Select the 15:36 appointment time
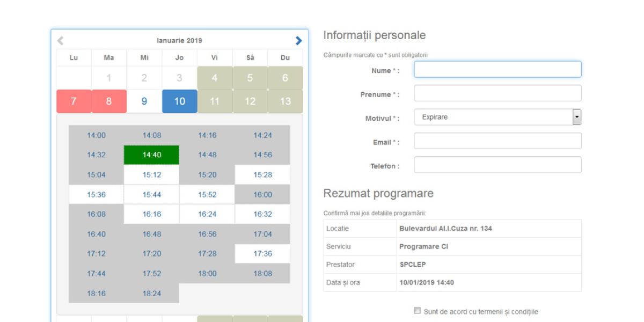Screen dimensions: 644x322 (96, 195)
